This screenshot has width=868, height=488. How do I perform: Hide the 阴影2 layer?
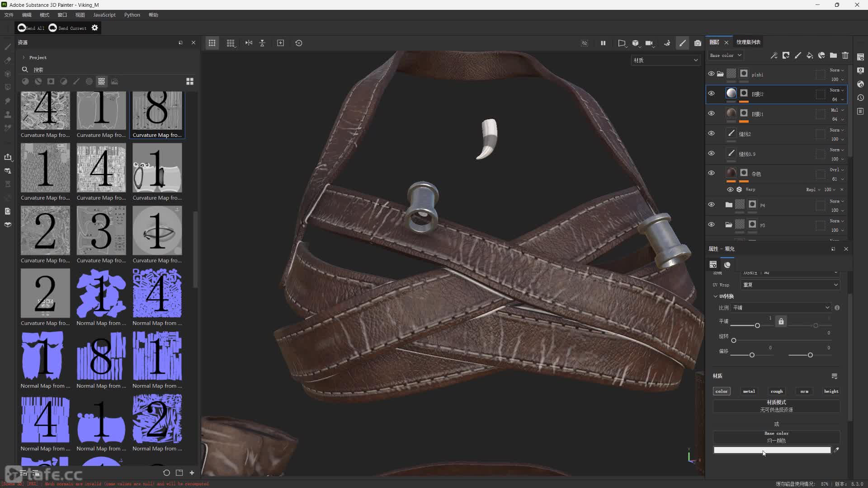pos(711,94)
